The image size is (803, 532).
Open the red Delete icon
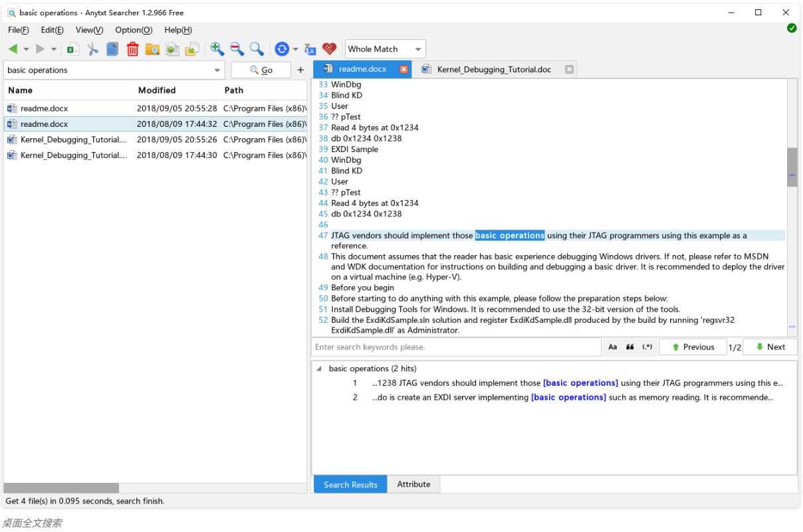pos(132,48)
